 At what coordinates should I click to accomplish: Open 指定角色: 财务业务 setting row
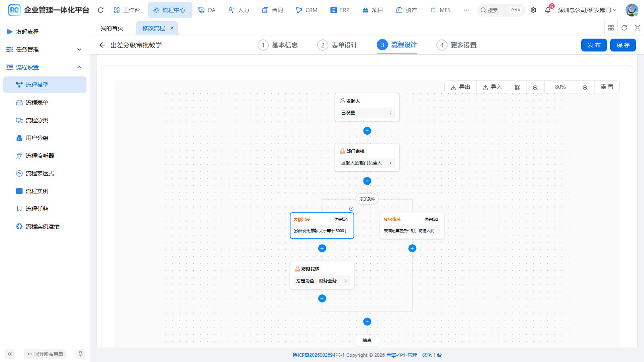point(321,281)
